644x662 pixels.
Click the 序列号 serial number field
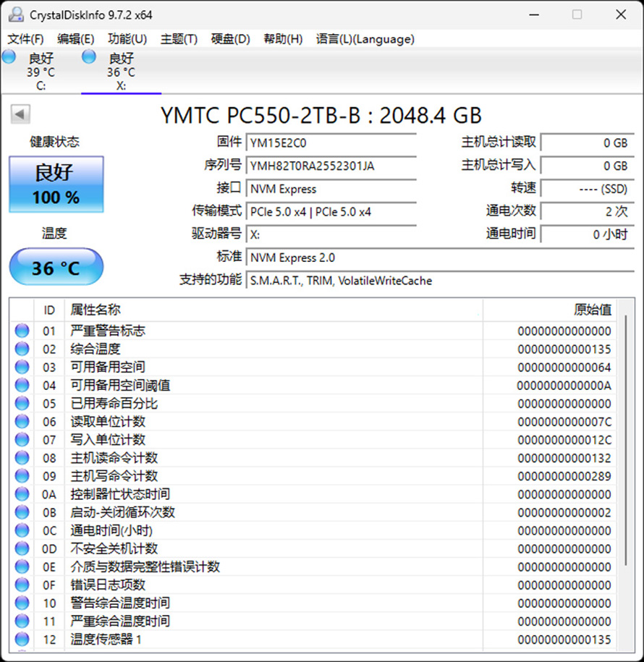[331, 166]
